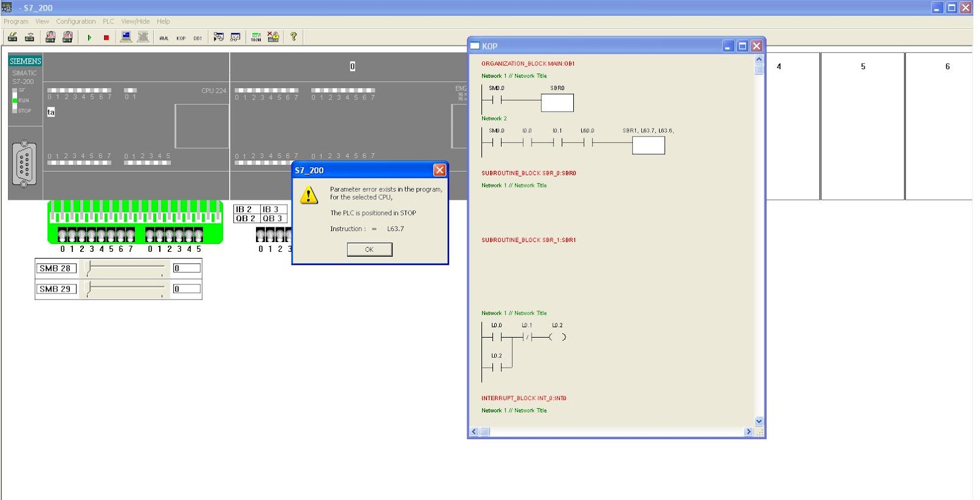Toggle expansion module input switch 1
Viewport: 980px width, 500px height.
tap(271, 235)
